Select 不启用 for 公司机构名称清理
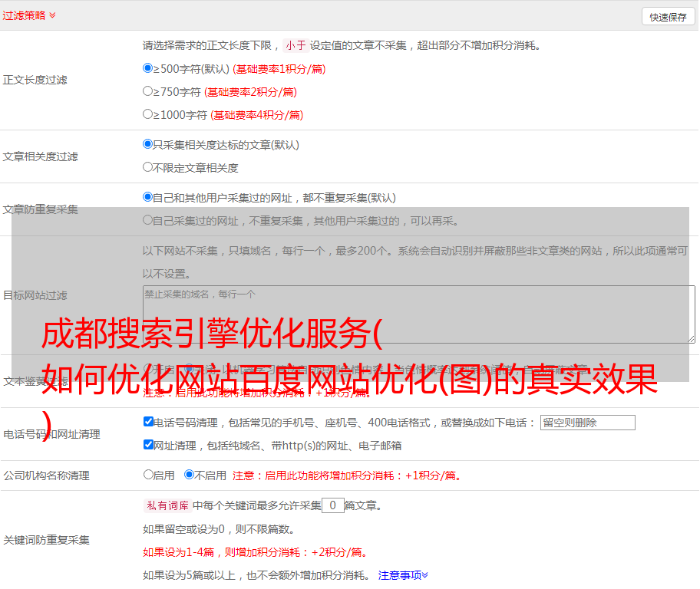 pyautogui.click(x=189, y=475)
